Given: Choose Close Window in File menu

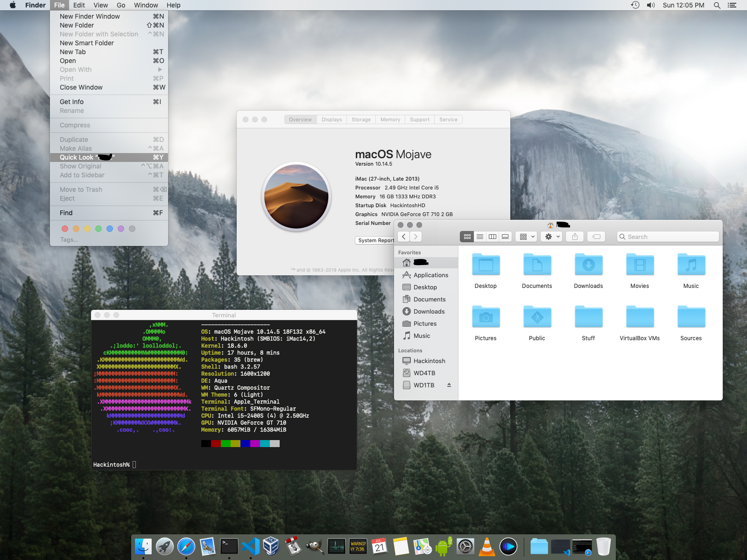Looking at the screenshot, I should point(109,87).
